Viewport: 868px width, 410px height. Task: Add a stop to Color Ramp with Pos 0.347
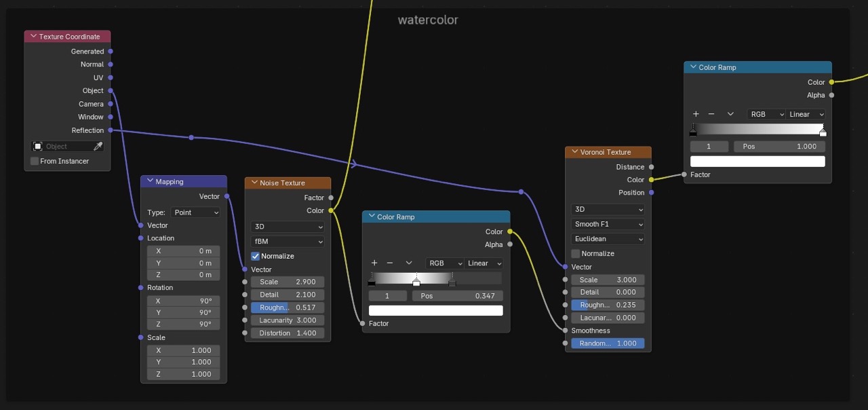click(374, 263)
